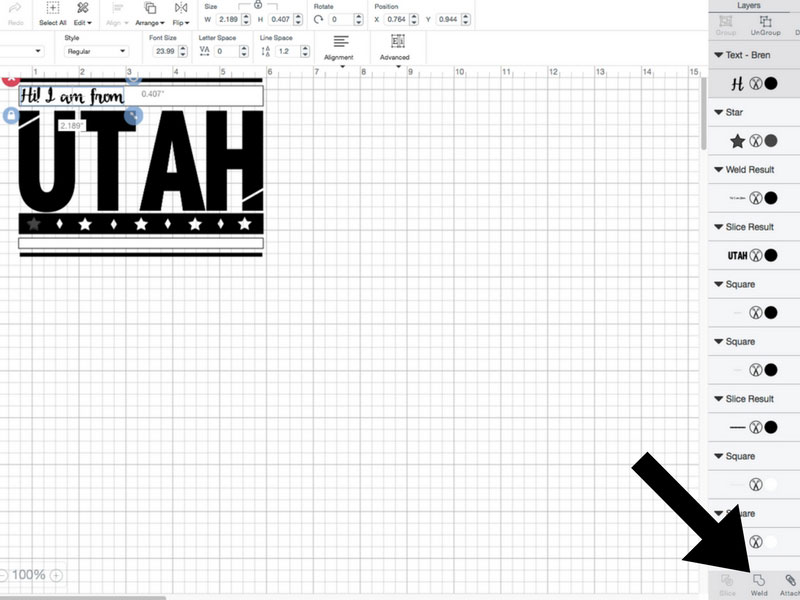The height and width of the screenshot is (600, 800).
Task: Toggle the size aspect ratio lock
Action: (x=258, y=5)
